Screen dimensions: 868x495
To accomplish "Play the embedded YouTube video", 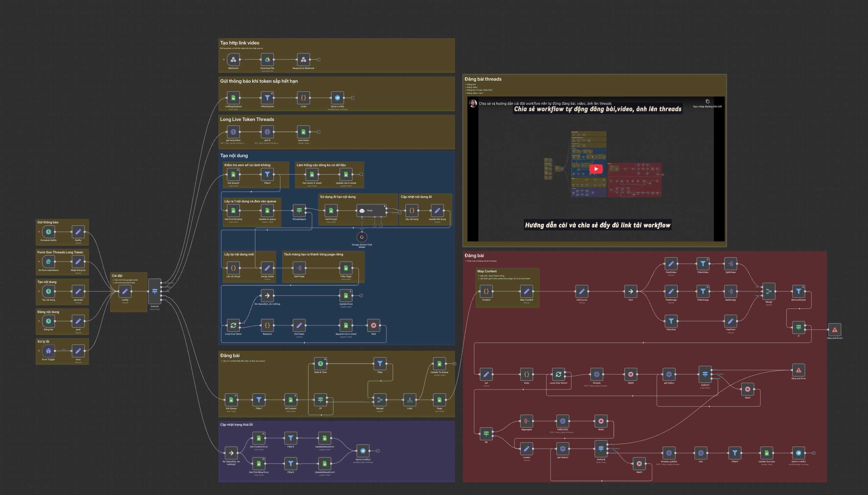I will 596,169.
